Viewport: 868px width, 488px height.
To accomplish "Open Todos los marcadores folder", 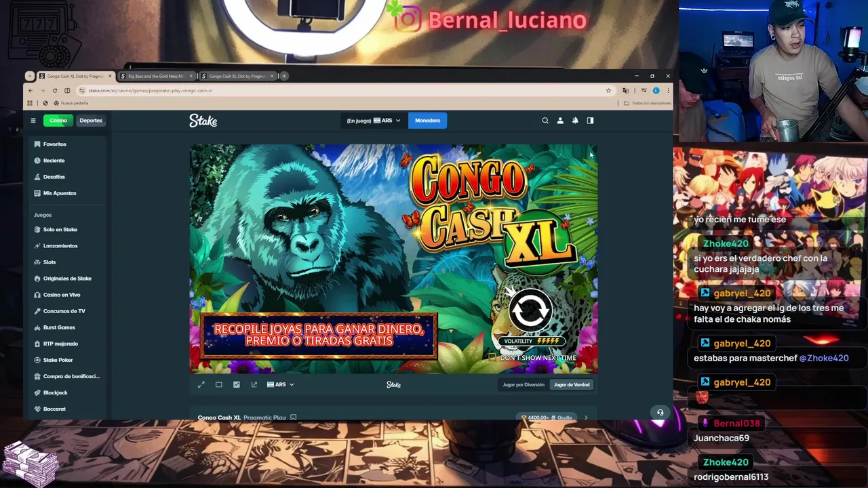I will click(647, 103).
